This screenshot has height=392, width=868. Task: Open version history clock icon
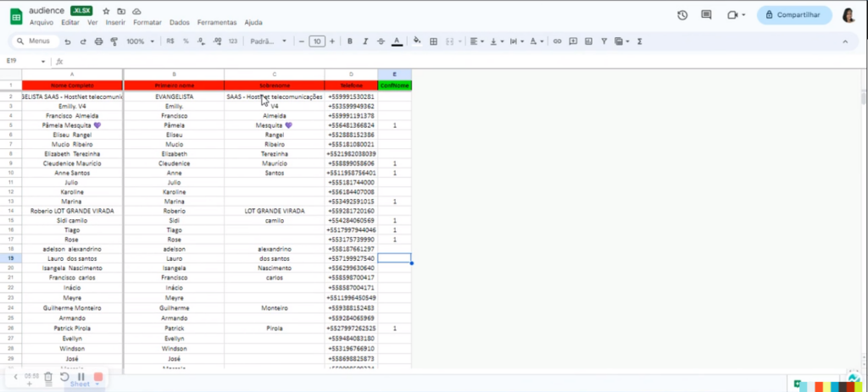coord(682,15)
